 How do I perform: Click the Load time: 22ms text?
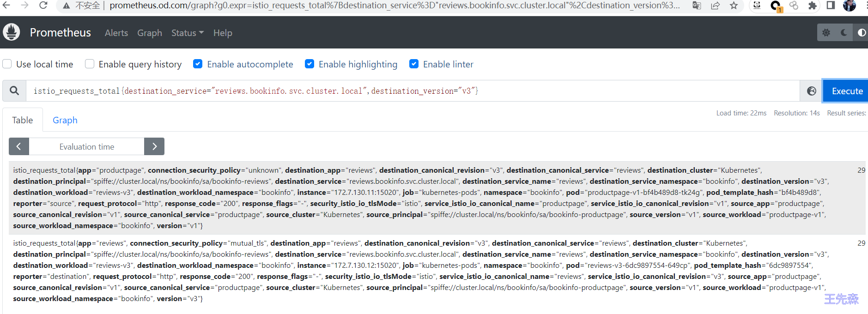coord(741,113)
